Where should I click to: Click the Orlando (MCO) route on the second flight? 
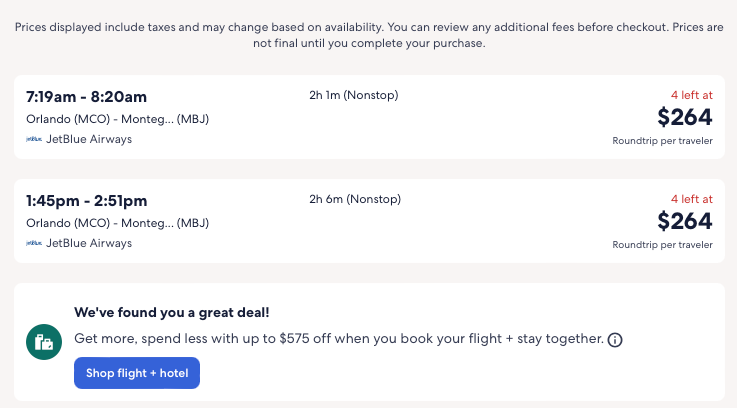coord(117,223)
